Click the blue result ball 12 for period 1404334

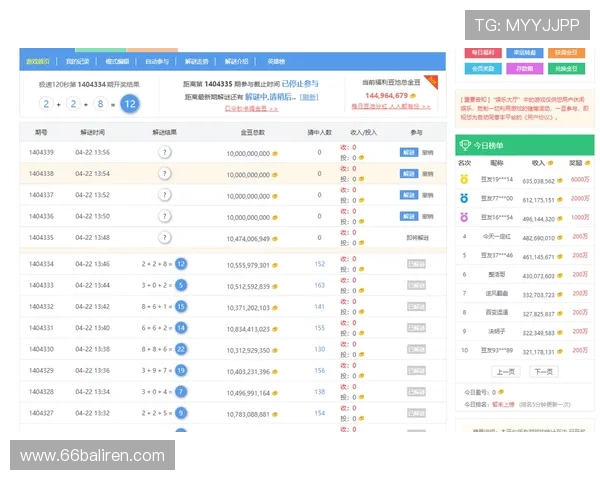click(181, 264)
